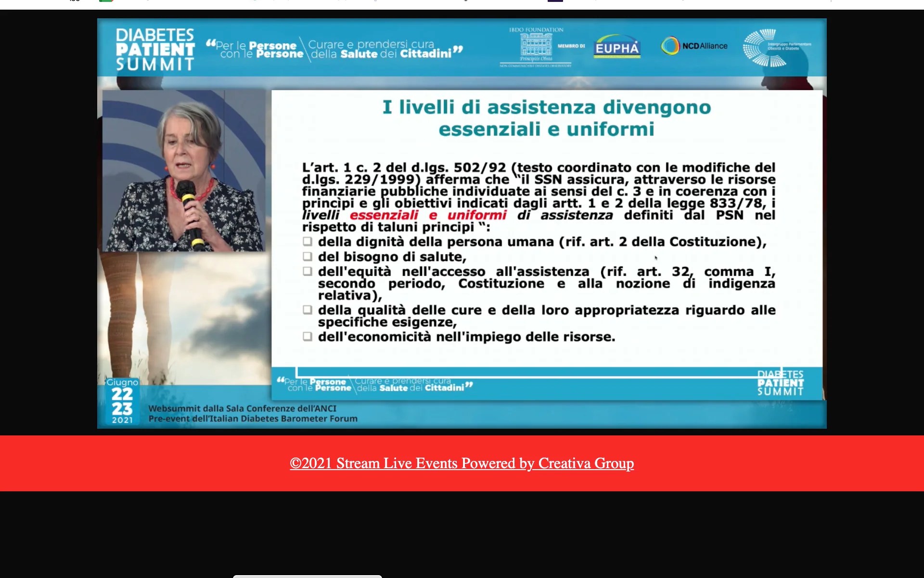The width and height of the screenshot is (924, 578).
Task: Open the Stream Live Events Creativa Group link
Action: (462, 463)
